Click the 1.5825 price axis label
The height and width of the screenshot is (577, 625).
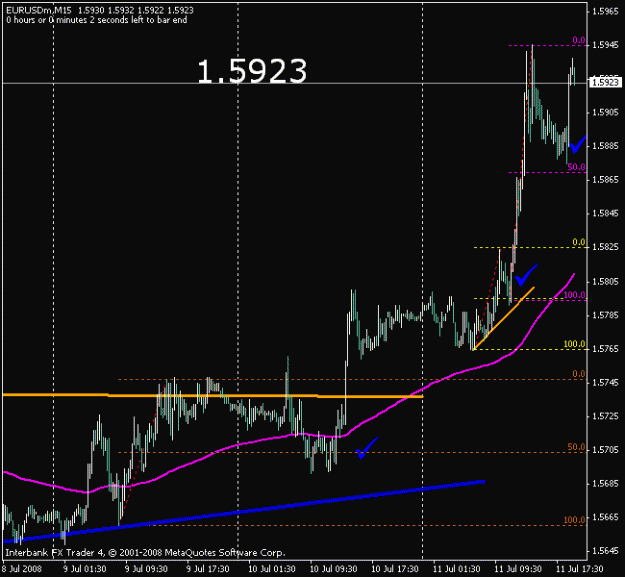605,247
